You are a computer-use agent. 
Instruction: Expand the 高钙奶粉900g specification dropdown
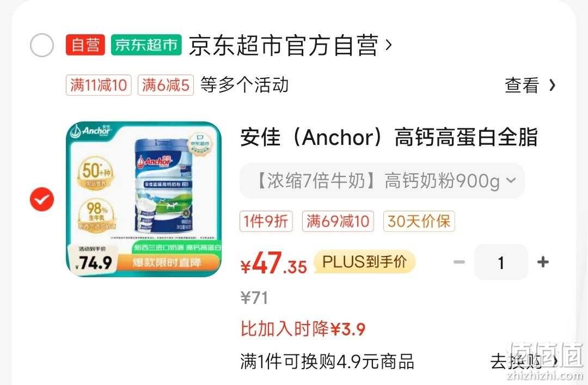tap(382, 181)
